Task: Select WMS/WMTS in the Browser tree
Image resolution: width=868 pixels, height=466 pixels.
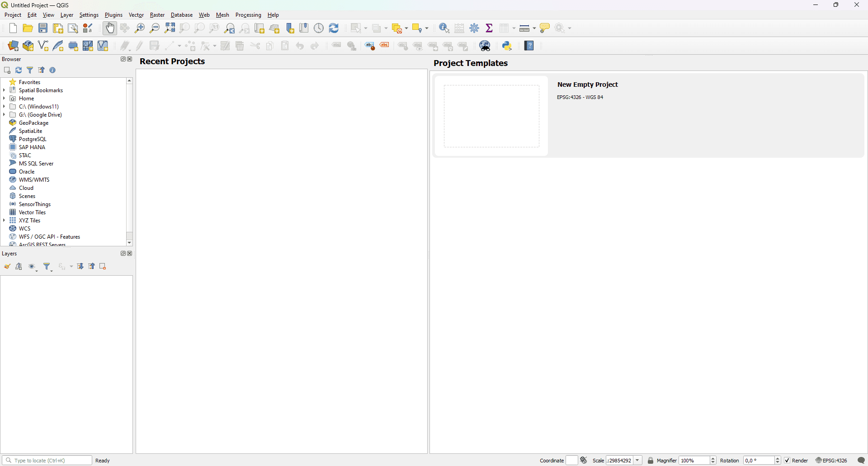Action: coord(34,180)
